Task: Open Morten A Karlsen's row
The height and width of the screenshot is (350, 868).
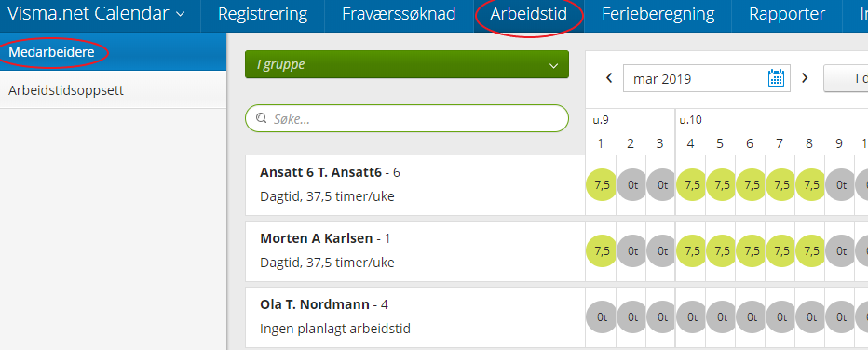Action: (415, 251)
